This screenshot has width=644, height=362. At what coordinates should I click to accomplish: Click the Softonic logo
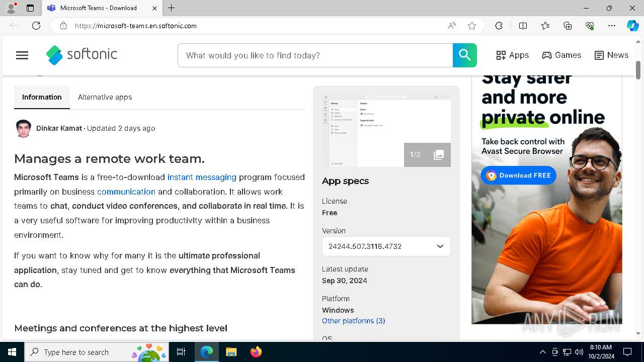pyautogui.click(x=82, y=55)
